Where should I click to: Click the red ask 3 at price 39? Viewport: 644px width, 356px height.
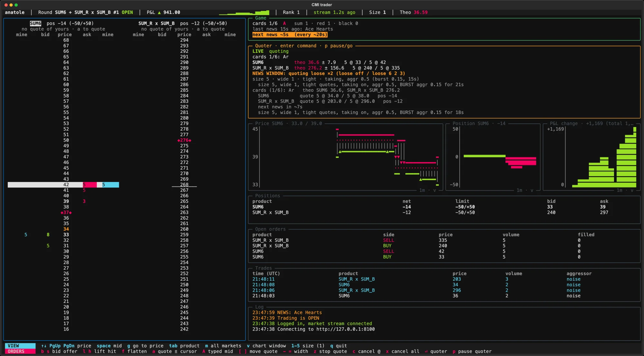(x=84, y=201)
